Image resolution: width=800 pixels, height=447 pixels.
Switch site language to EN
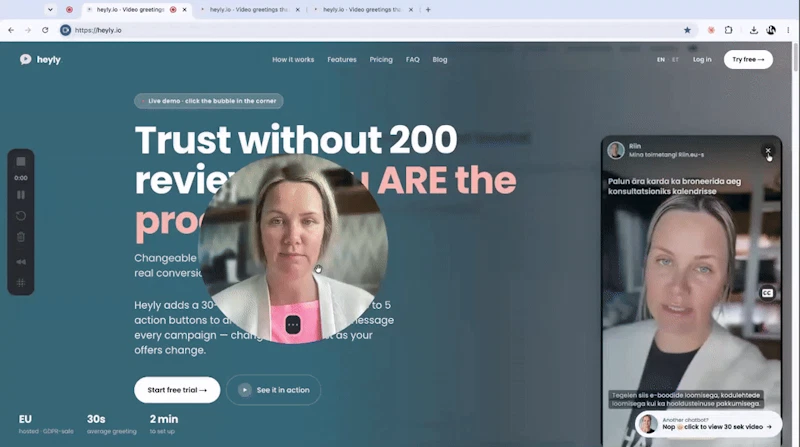point(661,60)
